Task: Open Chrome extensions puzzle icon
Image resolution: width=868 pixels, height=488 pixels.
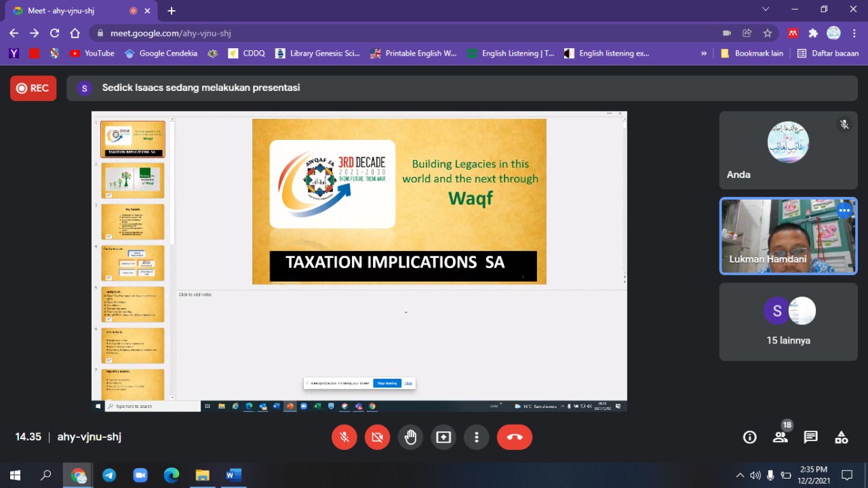Action: [813, 33]
